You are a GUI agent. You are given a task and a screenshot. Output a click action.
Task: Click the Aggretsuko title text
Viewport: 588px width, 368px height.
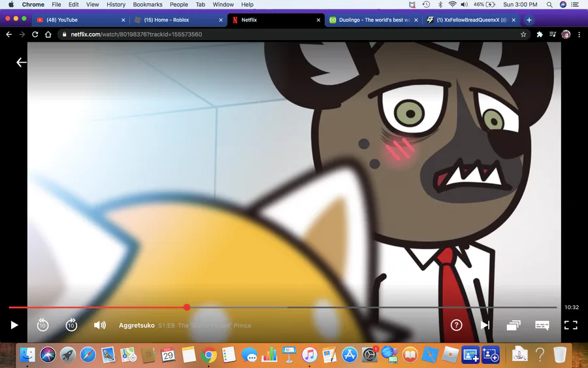pyautogui.click(x=137, y=326)
